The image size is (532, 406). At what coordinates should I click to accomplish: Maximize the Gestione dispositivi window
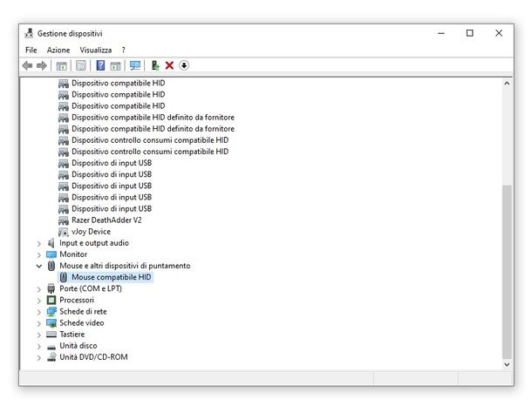pyautogui.click(x=469, y=33)
